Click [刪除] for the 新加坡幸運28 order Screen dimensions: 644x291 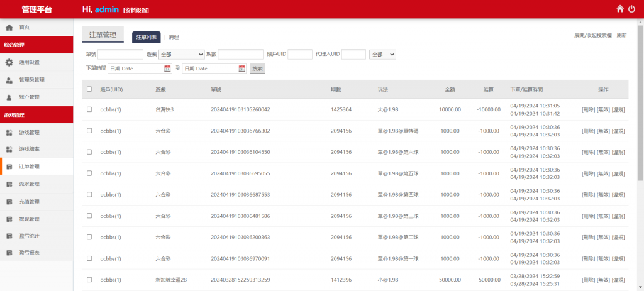point(588,280)
